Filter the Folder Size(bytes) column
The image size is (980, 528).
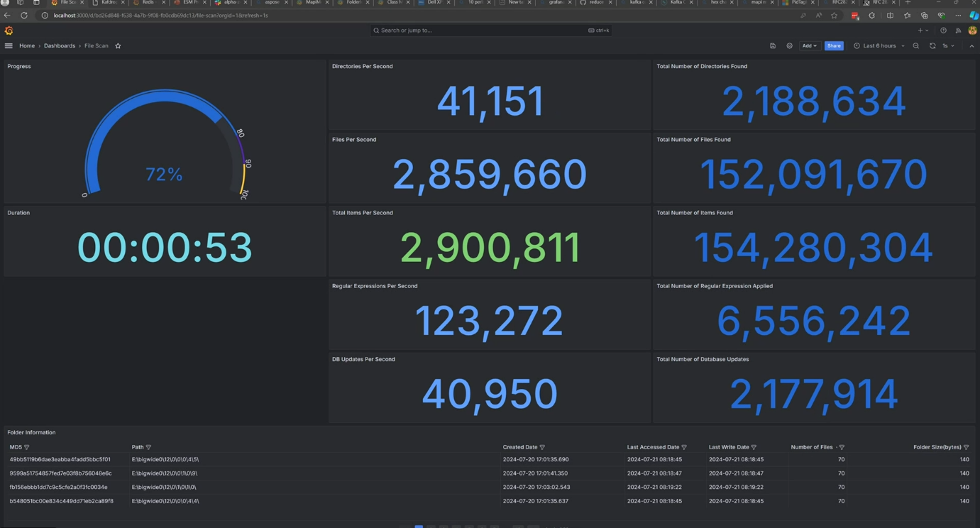(x=966, y=448)
